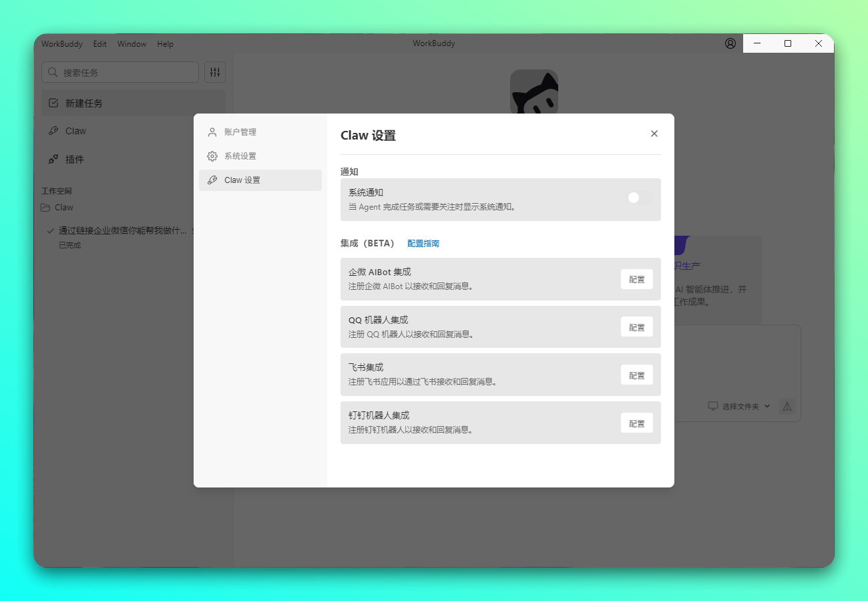868x601 pixels.
Task: Click the user account icon in title bar
Action: click(730, 43)
